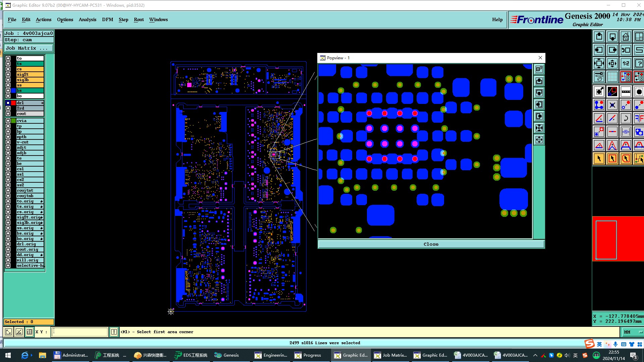Enable the sig2t layer checkbox
The image size is (644, 362).
point(8,74)
